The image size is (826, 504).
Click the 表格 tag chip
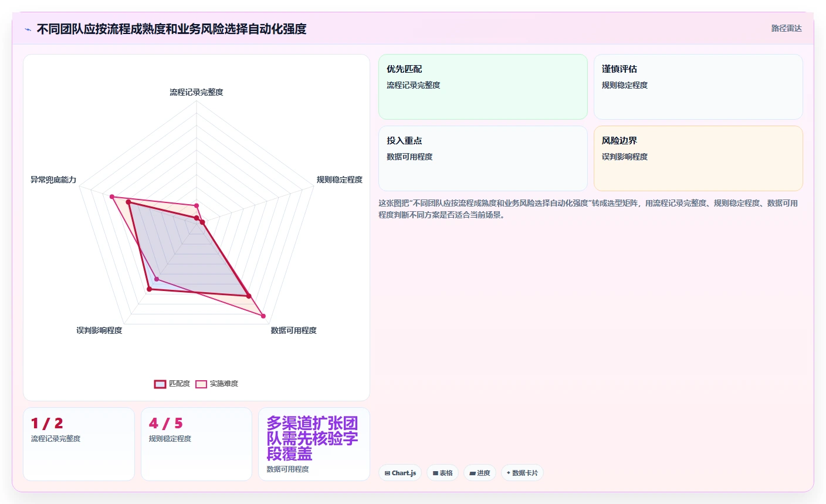point(442,473)
